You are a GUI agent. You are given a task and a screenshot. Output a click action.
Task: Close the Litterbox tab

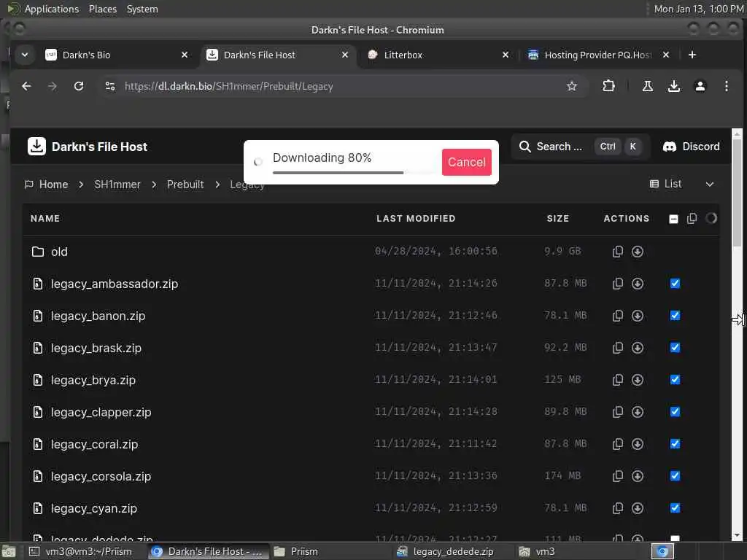[506, 55]
